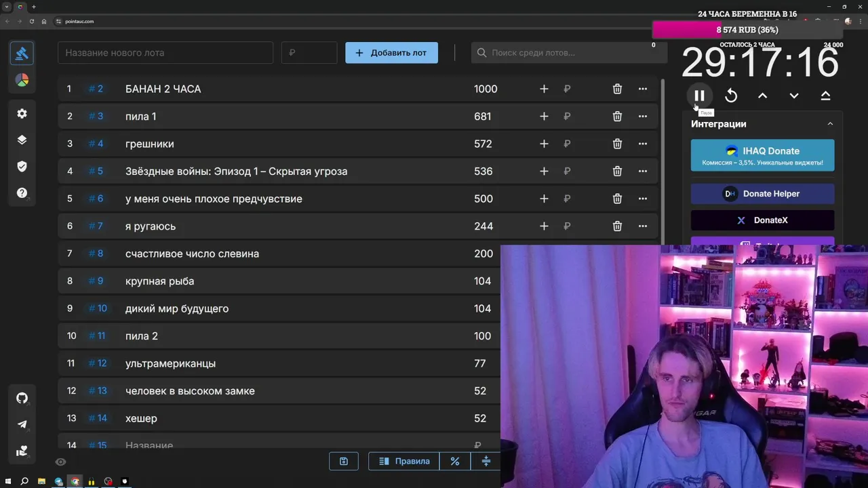The image size is (868, 488).
Task: Open more options for у меня очень плохое предчувствие
Action: pyautogui.click(x=643, y=199)
